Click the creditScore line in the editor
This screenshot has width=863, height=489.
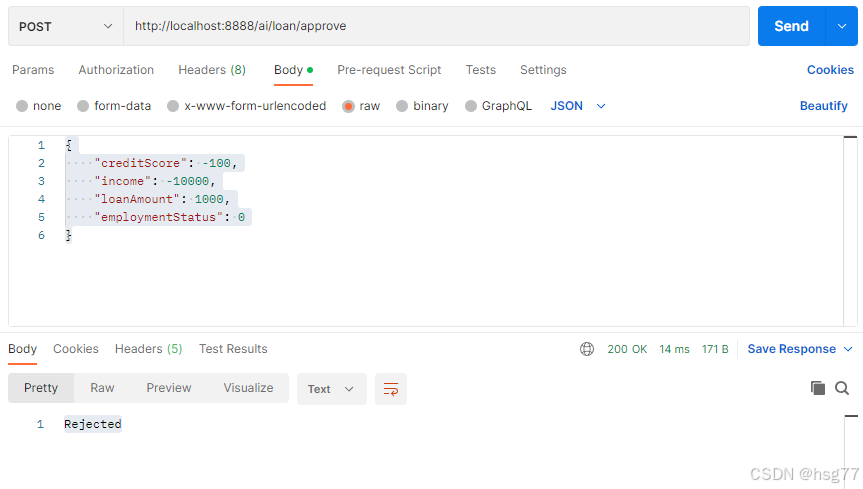point(165,163)
